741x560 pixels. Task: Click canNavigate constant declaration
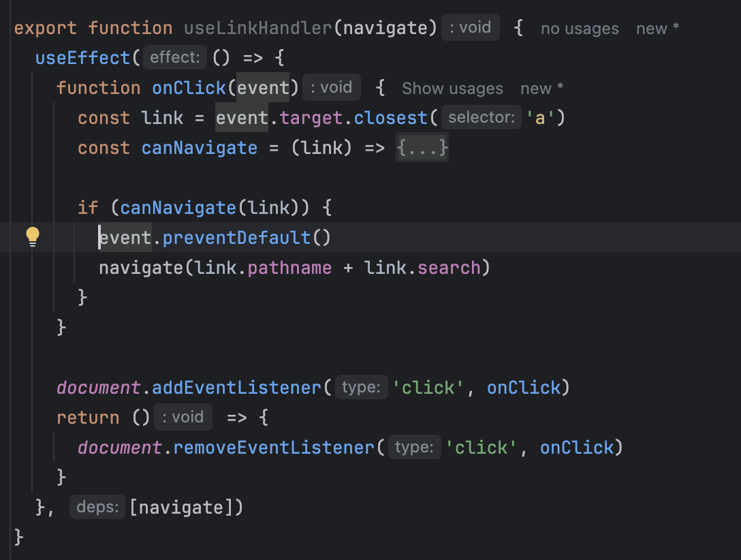(200, 148)
